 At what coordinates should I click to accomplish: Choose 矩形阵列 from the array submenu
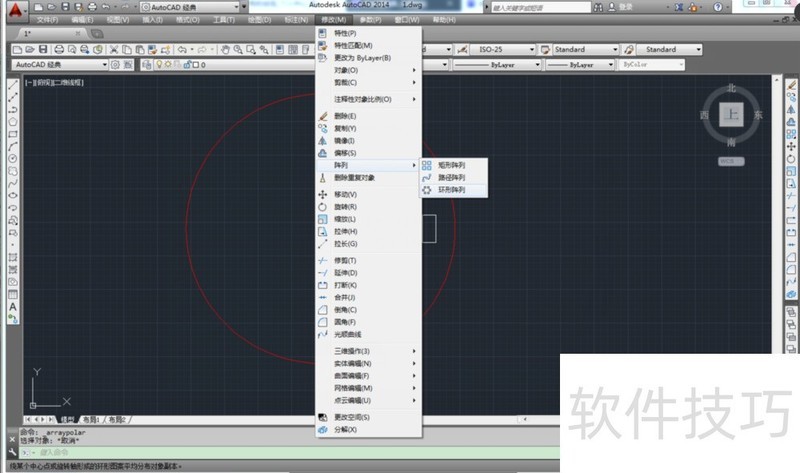click(454, 165)
